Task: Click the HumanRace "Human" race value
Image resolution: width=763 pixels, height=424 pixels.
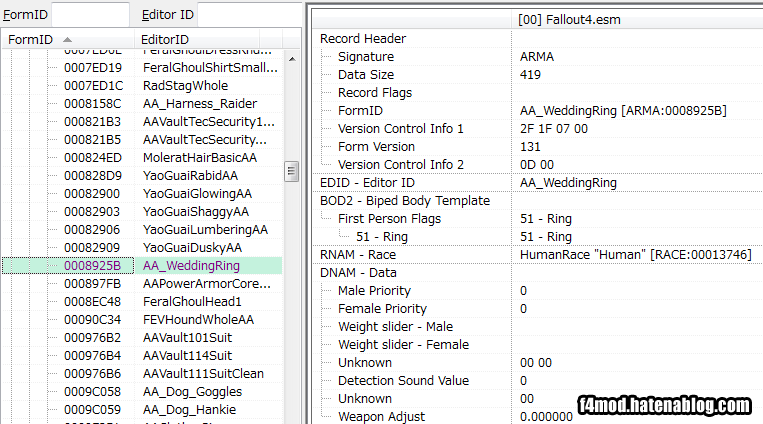Action: (x=636, y=255)
